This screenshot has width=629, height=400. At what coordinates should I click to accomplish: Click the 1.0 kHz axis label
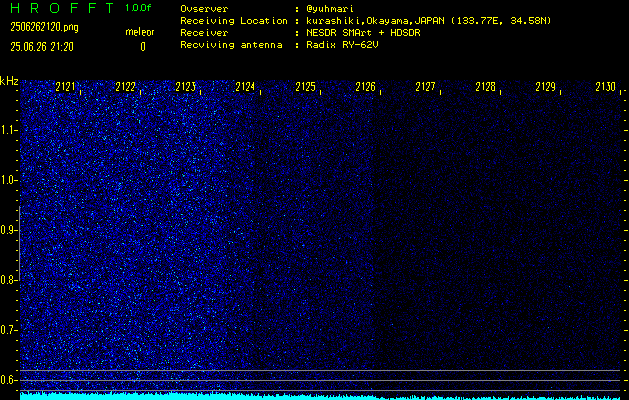8,180
